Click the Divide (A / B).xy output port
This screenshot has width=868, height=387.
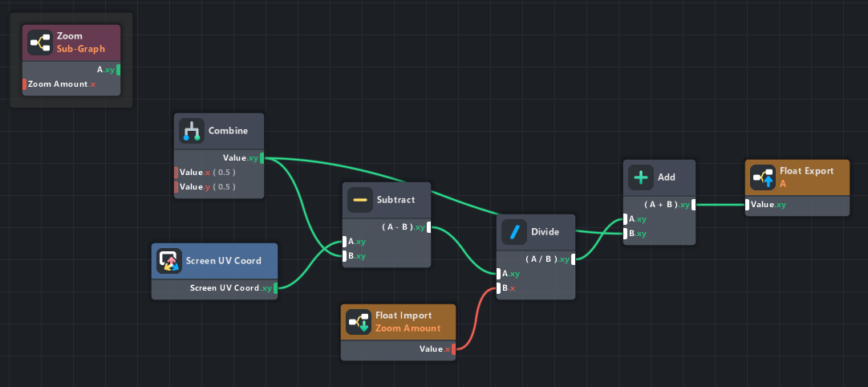[574, 259]
